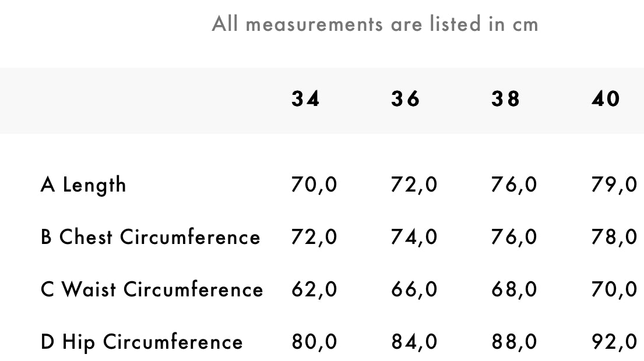The image size is (644, 361).
Task: Select the size 40 column header
Action: [x=606, y=100]
